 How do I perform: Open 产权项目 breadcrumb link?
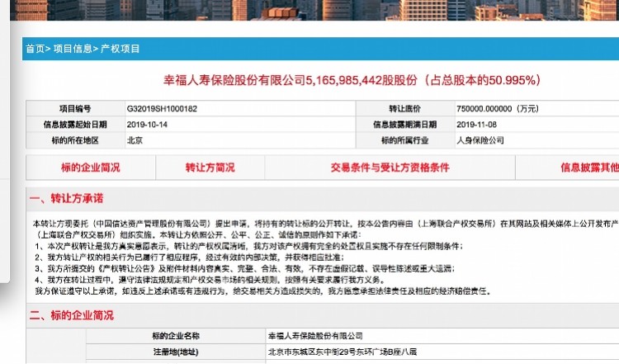click(120, 49)
